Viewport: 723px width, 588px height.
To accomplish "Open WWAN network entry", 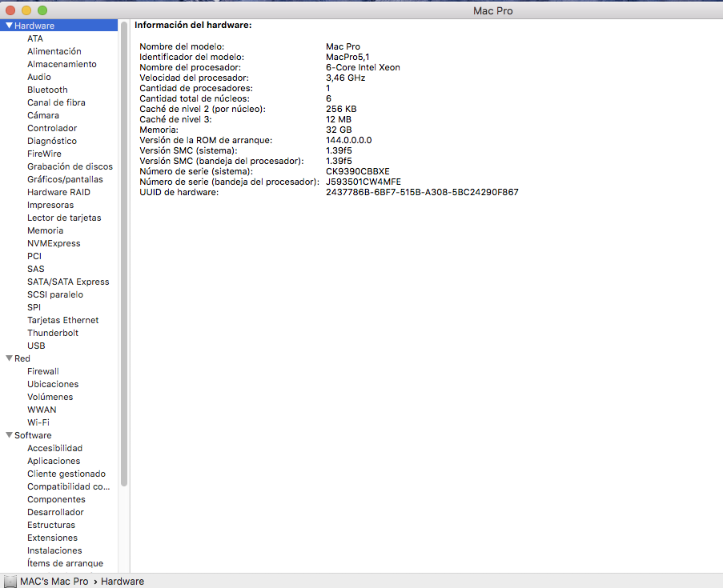I will (x=42, y=410).
